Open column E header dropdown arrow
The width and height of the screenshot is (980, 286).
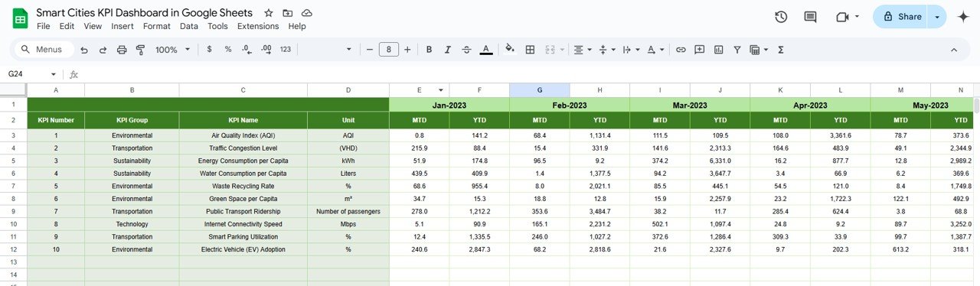441,90
